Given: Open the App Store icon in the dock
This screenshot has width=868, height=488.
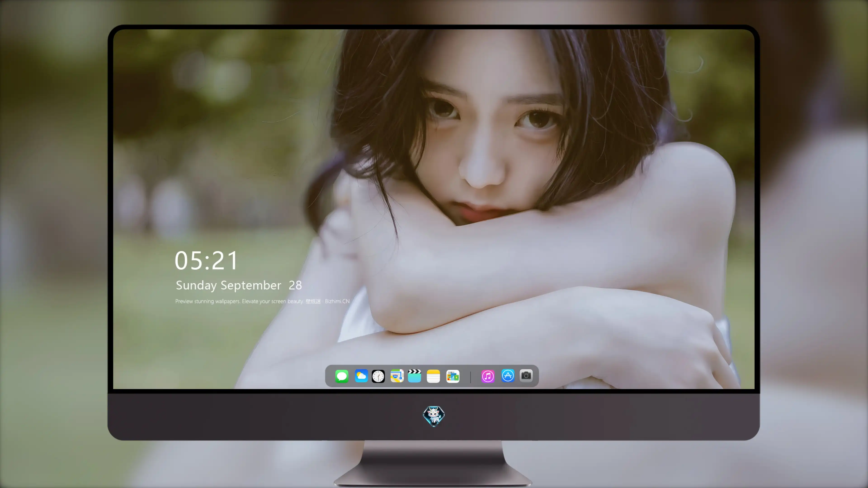Looking at the screenshot, I should (x=508, y=375).
